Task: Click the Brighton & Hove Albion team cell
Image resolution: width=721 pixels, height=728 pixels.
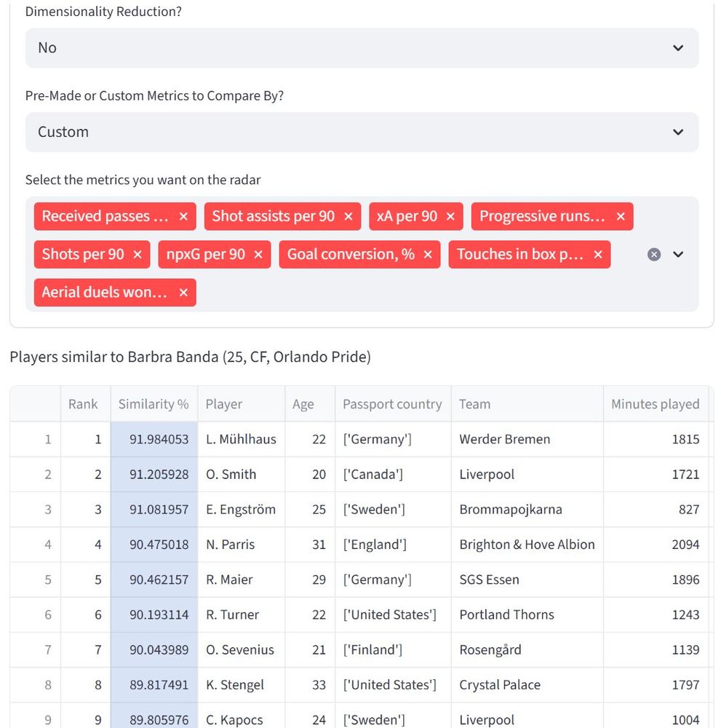Action: 527,545
